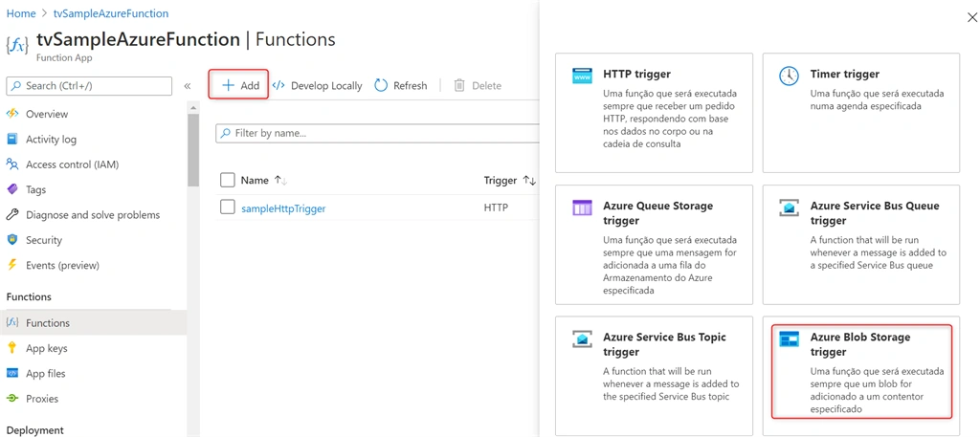This screenshot has width=980, height=437.
Task: Go to the Home breadcrumb link
Action: coord(21,13)
